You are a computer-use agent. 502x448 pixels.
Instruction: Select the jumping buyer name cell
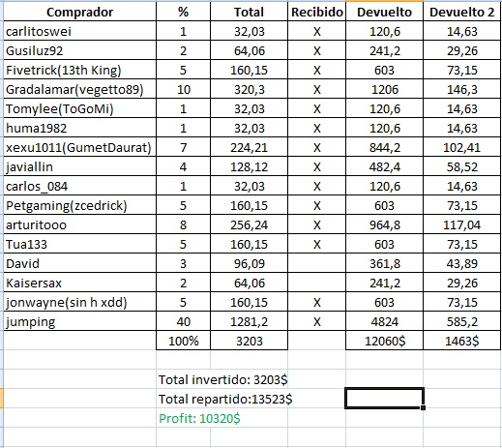pyautogui.click(x=79, y=321)
